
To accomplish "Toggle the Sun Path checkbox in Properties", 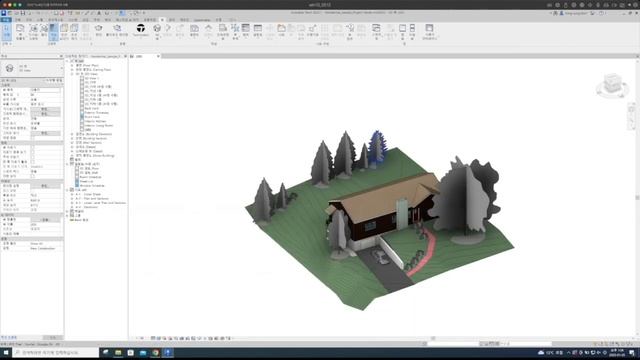I will pyautogui.click(x=33, y=138).
